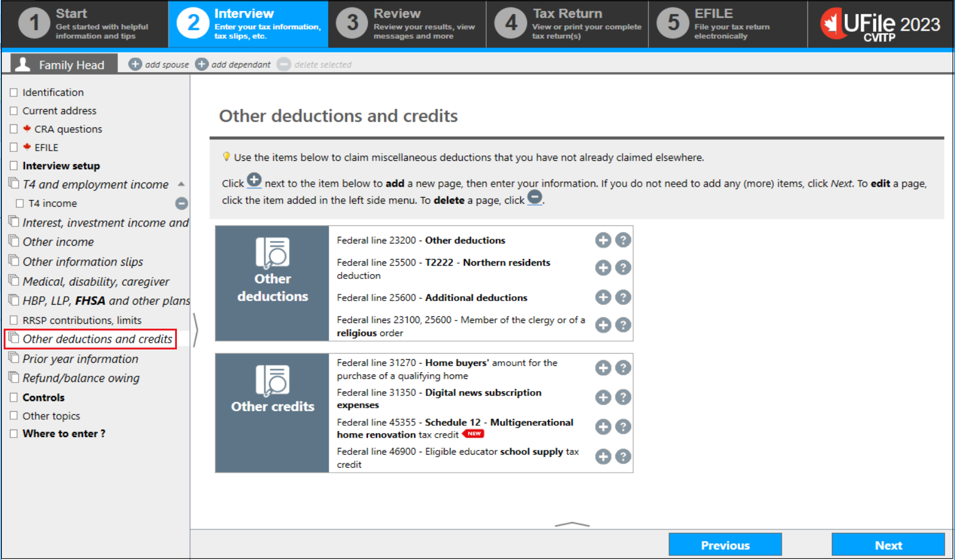Image resolution: width=955 pixels, height=560 pixels.
Task: Open help for Northern residents deduction
Action: 623,267
